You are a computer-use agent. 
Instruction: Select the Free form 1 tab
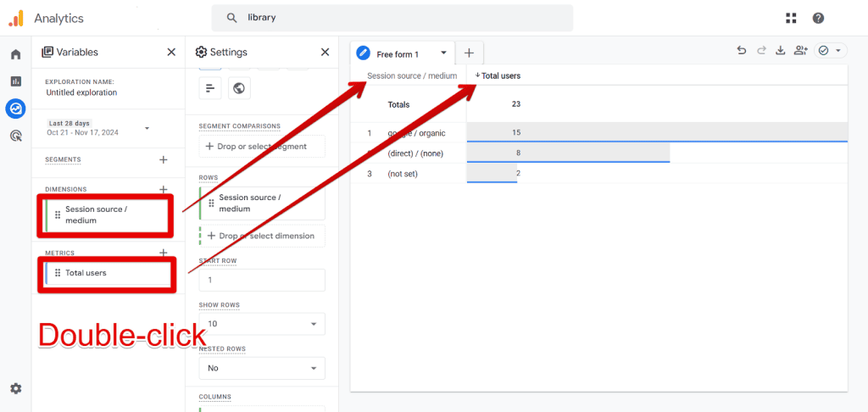pyautogui.click(x=403, y=53)
